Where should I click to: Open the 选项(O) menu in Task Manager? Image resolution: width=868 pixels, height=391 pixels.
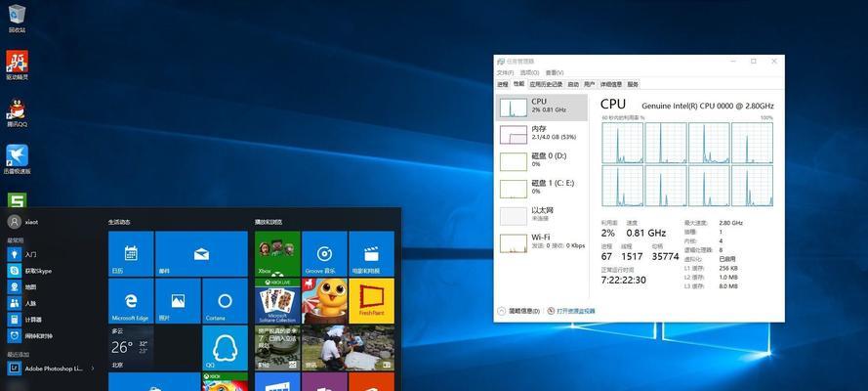[530, 72]
